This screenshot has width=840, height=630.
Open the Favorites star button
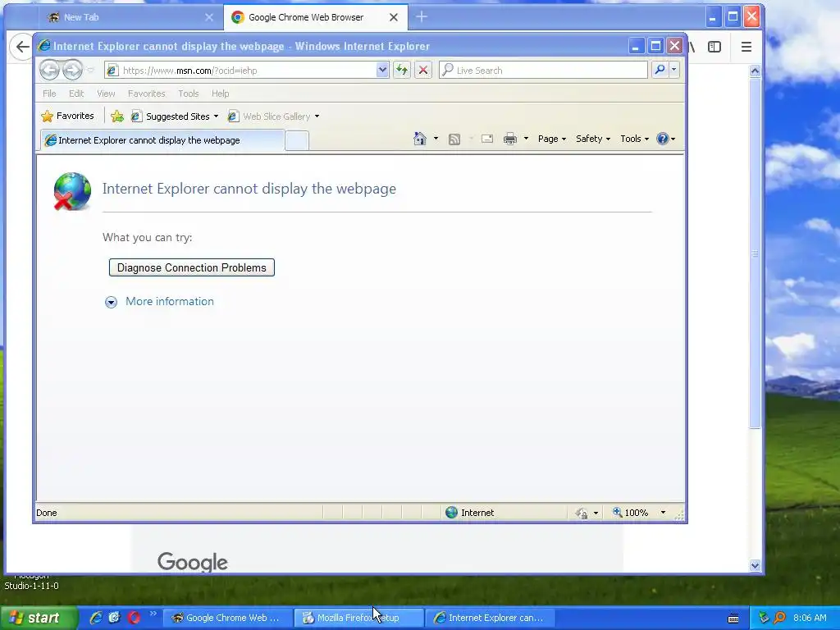[67, 116]
